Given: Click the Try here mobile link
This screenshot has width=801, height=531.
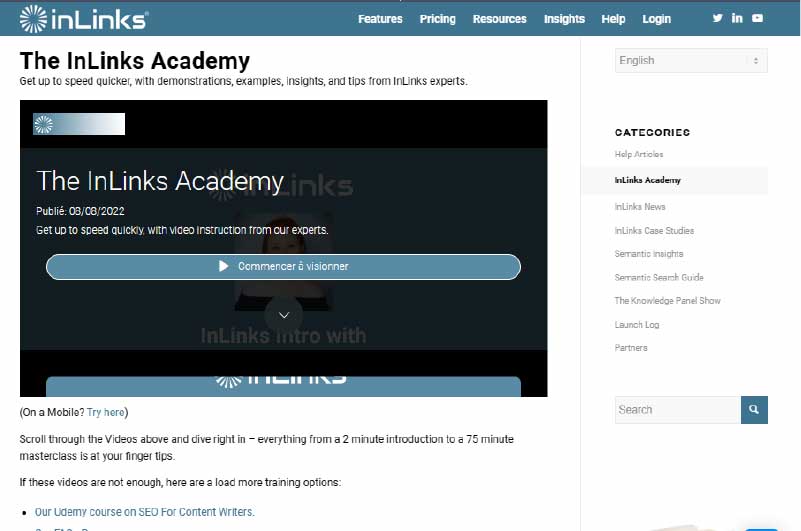Looking at the screenshot, I should (106, 412).
